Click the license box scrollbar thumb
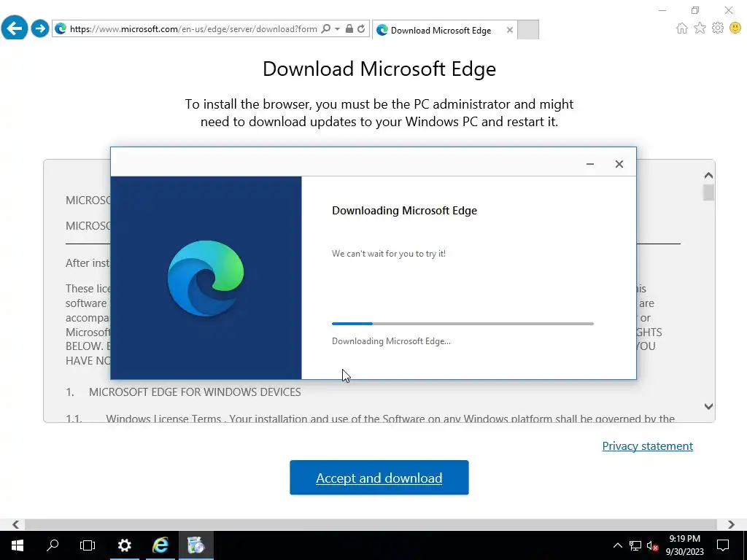 click(708, 192)
